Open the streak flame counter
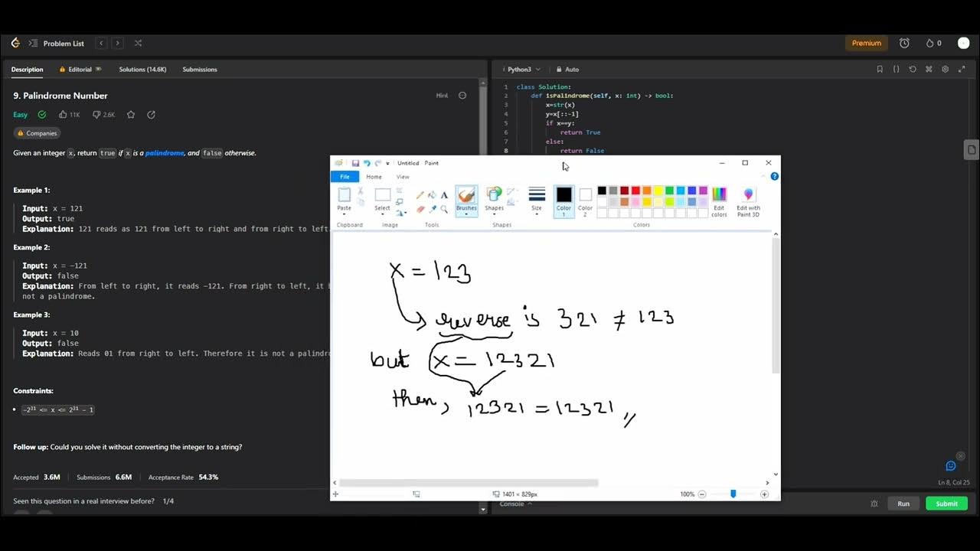 pos(933,44)
